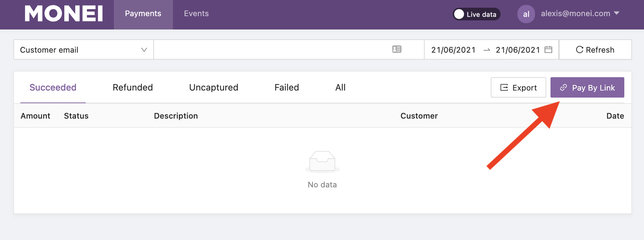Click the contact card icon in search field
This screenshot has height=240, width=644.
tap(397, 49)
